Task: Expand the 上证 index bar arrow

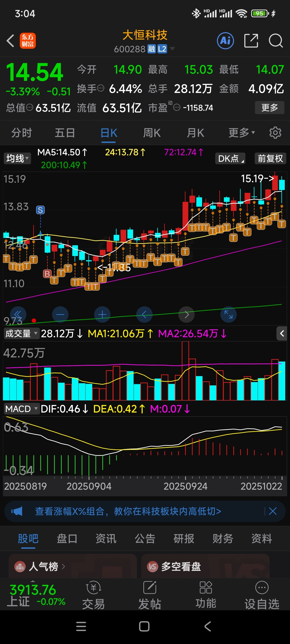Action: [x=33, y=581]
